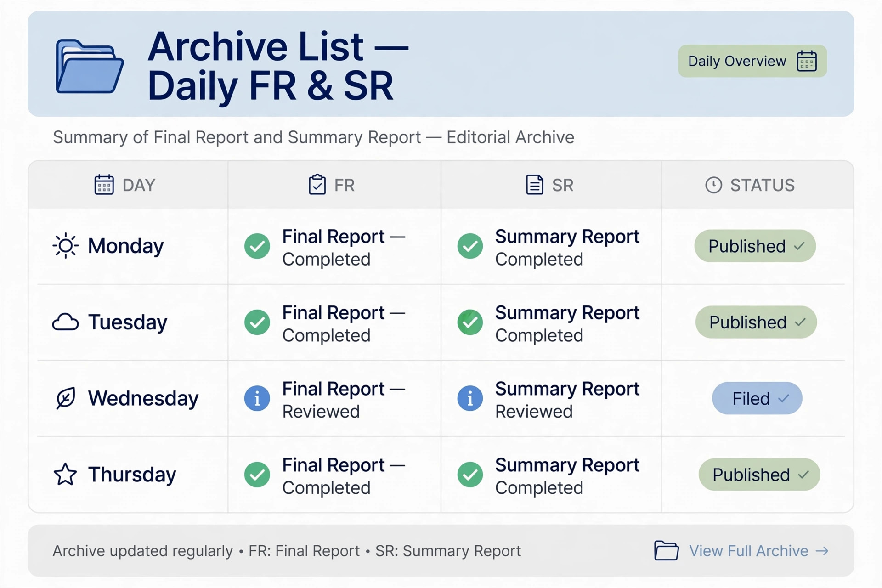The height and width of the screenshot is (588, 882).
Task: Click Thursday's 'Summary Report Completed' text
Action: pos(567,476)
